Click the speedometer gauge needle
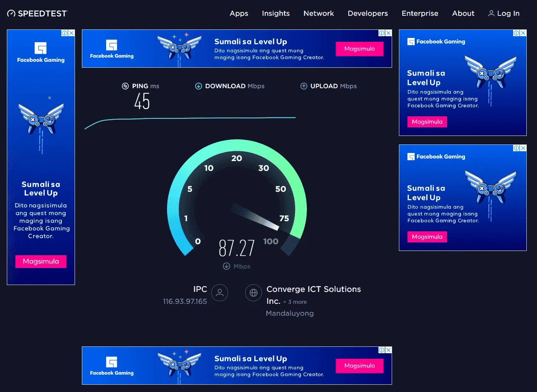The image size is (537, 392). pos(256,216)
